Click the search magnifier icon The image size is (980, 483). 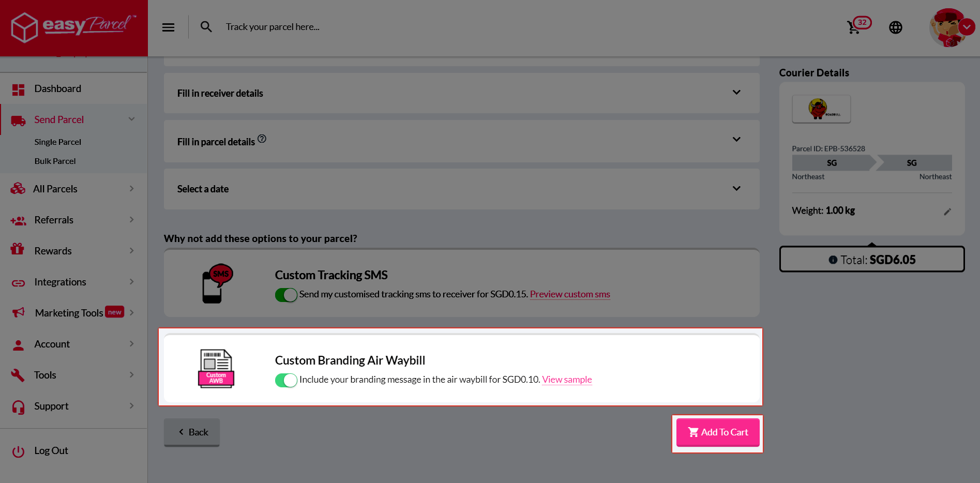click(x=206, y=26)
